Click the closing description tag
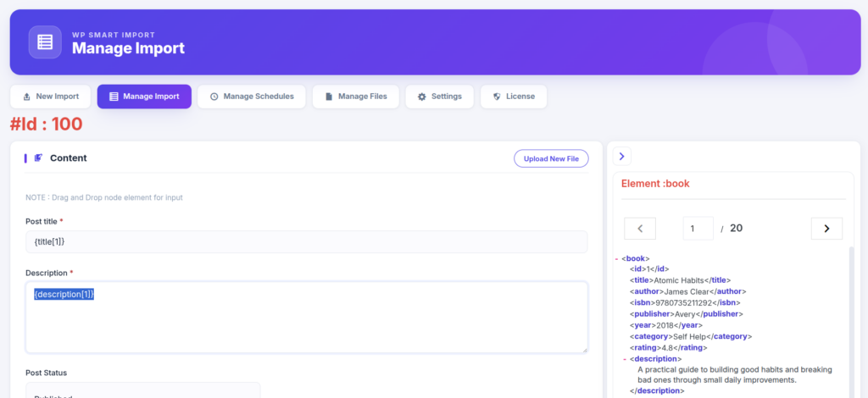 [657, 391]
